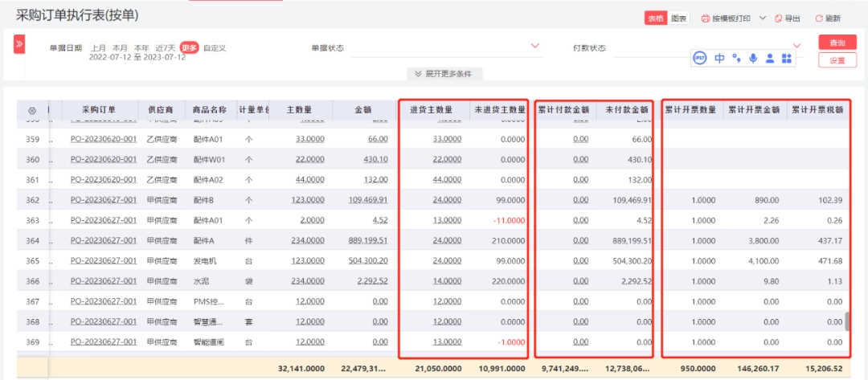The height and width of the screenshot is (380, 868).
Task: Expand more conditions (展开更多条件)
Action: click(444, 74)
